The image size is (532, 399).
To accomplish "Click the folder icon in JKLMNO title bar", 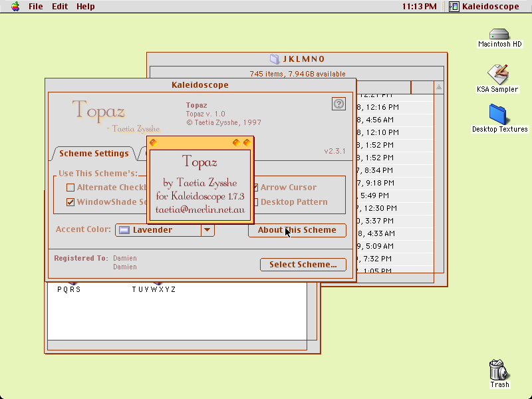I will 275,59.
